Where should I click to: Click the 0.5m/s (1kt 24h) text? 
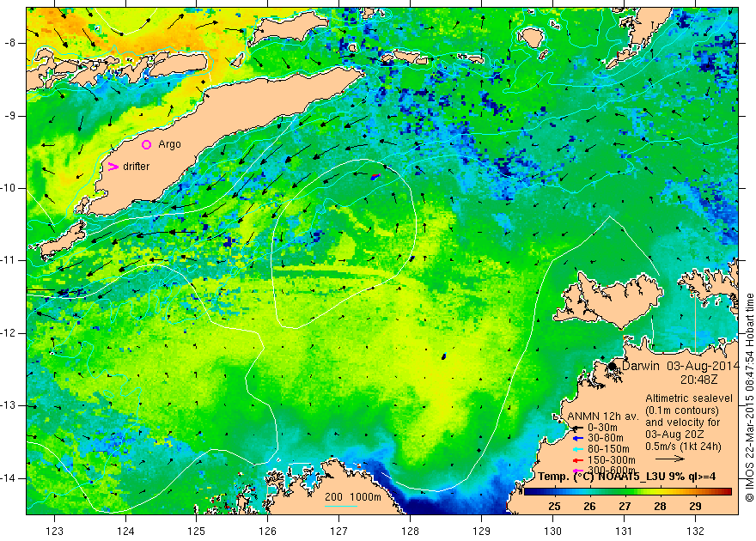684,447
